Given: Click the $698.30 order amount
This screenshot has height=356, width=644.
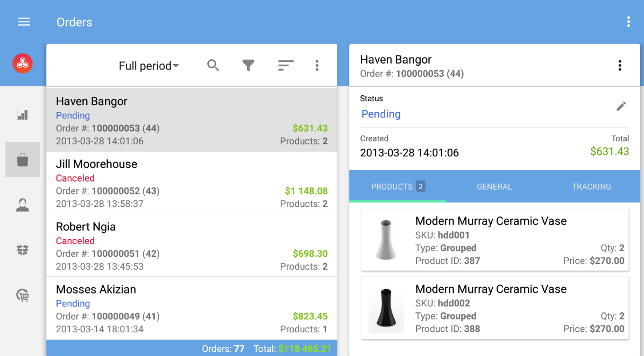Looking at the screenshot, I should pyautogui.click(x=310, y=254).
